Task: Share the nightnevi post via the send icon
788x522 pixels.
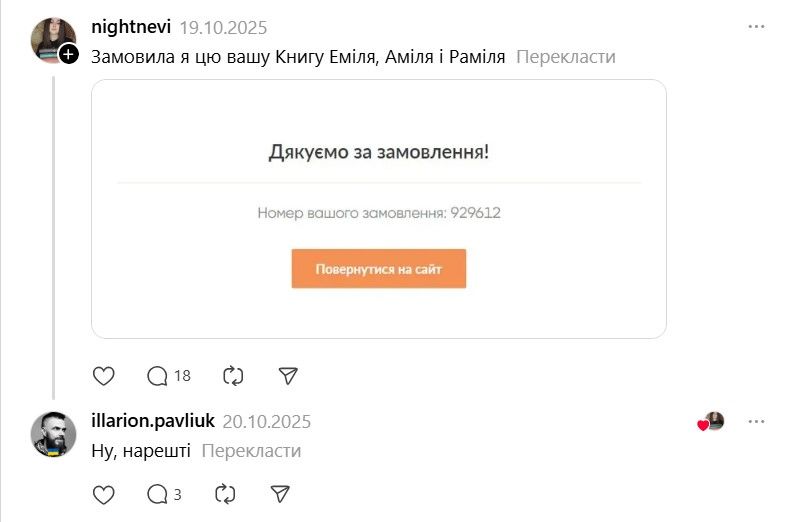Action: point(288,376)
